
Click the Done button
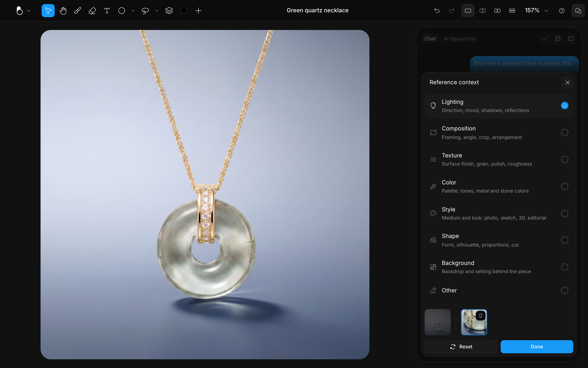(537, 347)
